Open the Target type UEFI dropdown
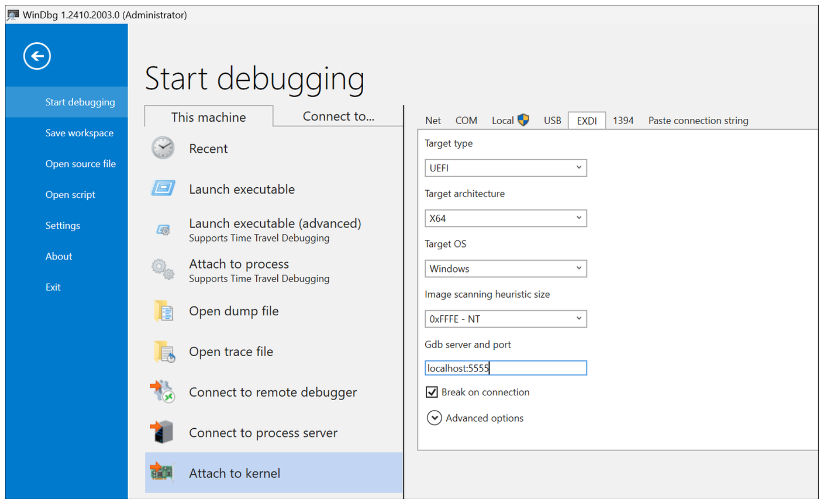 tap(505, 168)
